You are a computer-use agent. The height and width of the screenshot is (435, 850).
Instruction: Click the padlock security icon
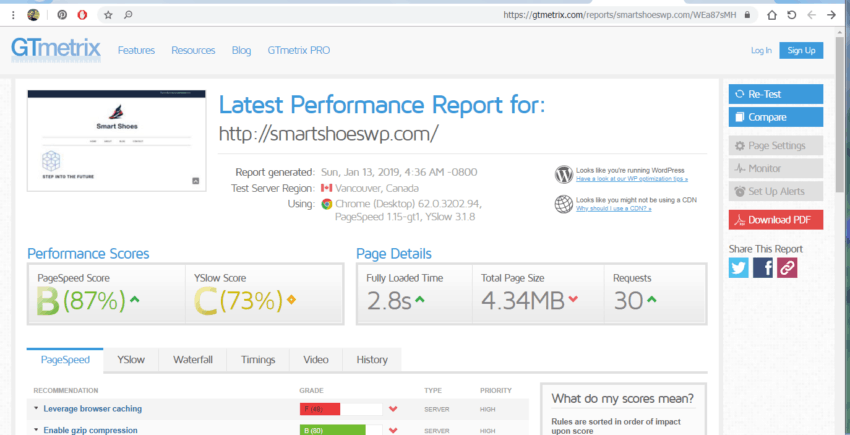747,15
